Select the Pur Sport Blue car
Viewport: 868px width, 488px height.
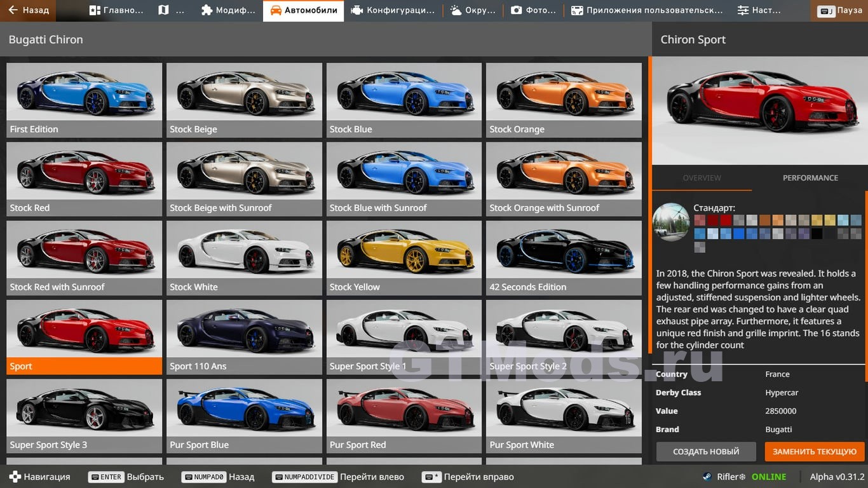pos(245,416)
